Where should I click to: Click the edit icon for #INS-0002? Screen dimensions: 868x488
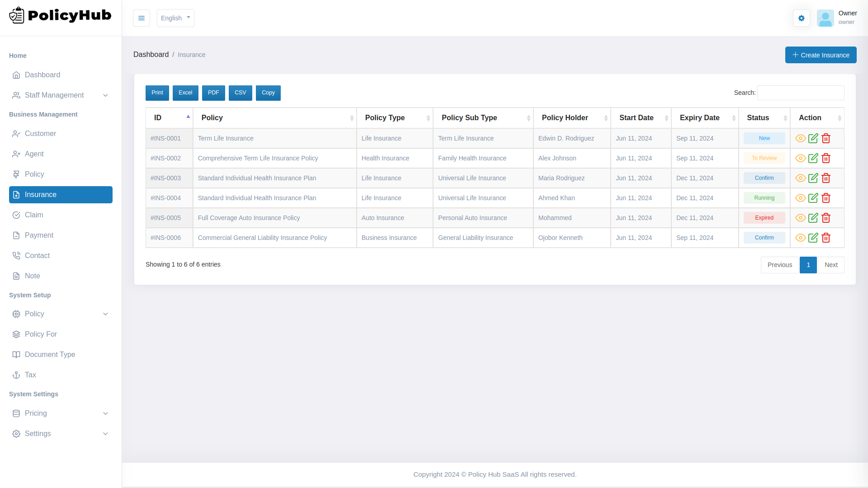(813, 158)
